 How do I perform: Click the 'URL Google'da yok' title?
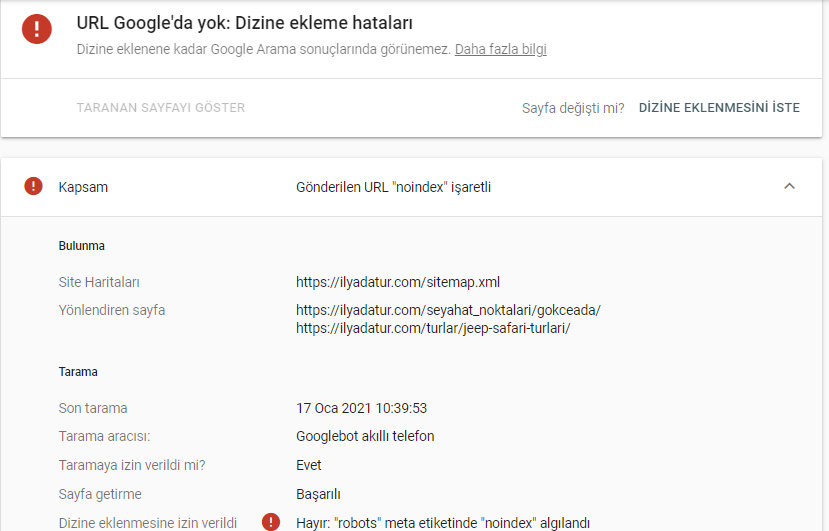[244, 23]
